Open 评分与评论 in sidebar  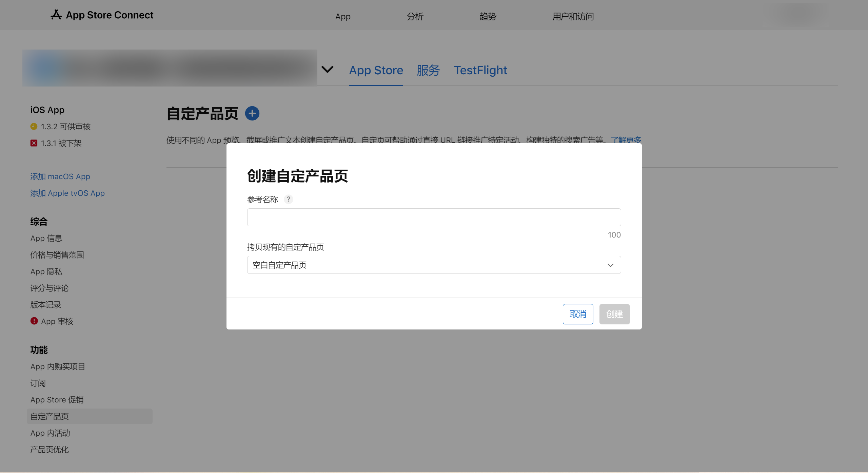click(49, 288)
